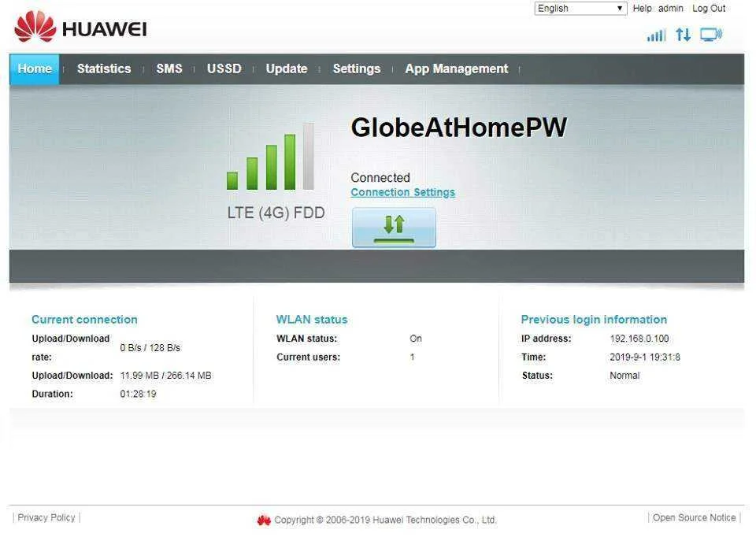Click the Huawei logo in the header
The image size is (756, 537).
click(x=80, y=27)
